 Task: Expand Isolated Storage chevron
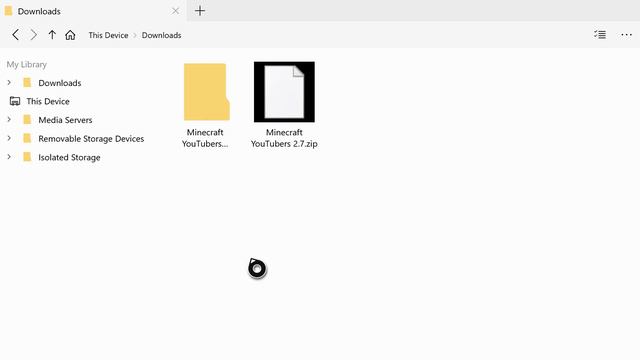[x=9, y=157]
